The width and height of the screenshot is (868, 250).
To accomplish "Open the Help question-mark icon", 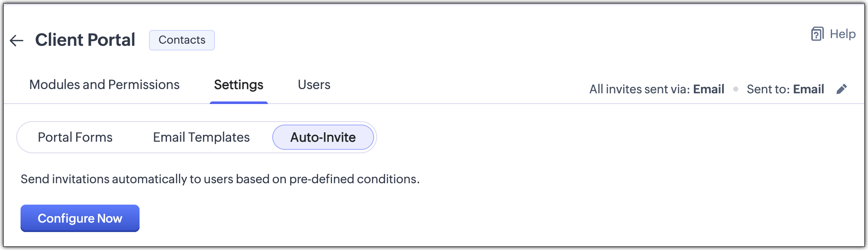I will [x=817, y=34].
